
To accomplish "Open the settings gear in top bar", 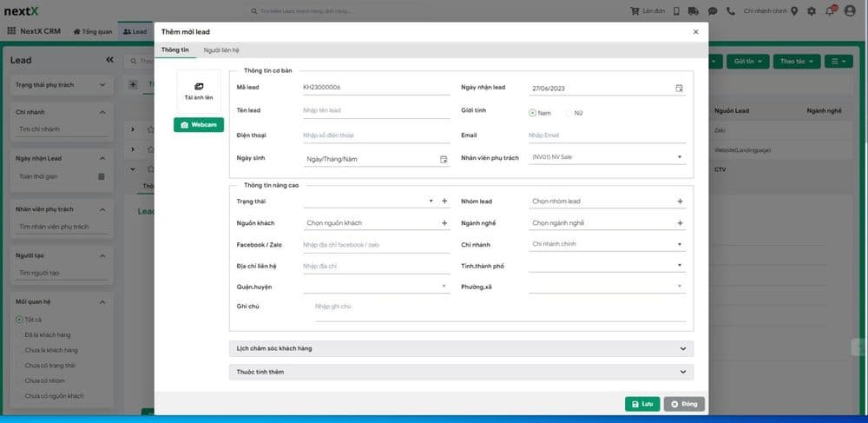I will coord(812,11).
